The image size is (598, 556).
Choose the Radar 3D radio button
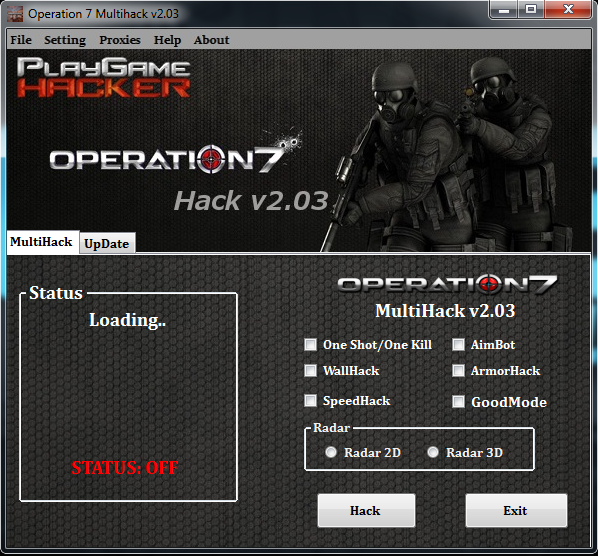tap(433, 452)
